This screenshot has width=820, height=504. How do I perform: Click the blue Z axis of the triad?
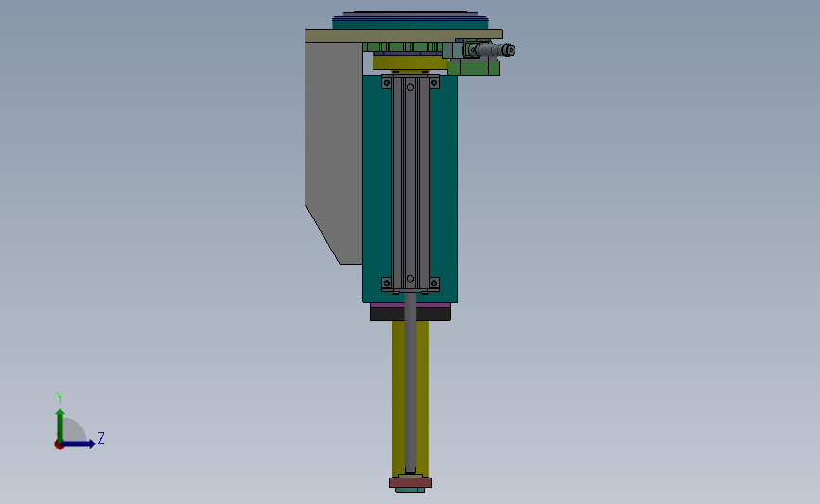[79, 443]
